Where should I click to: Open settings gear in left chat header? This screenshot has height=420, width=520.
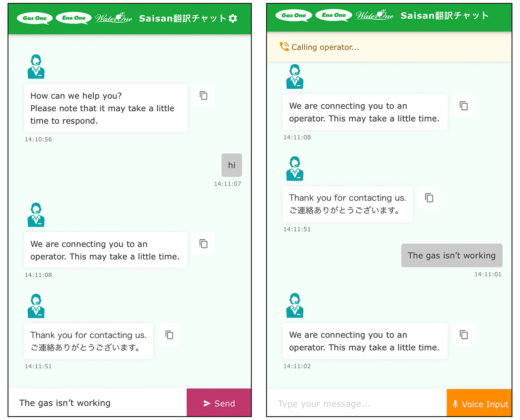click(x=233, y=18)
